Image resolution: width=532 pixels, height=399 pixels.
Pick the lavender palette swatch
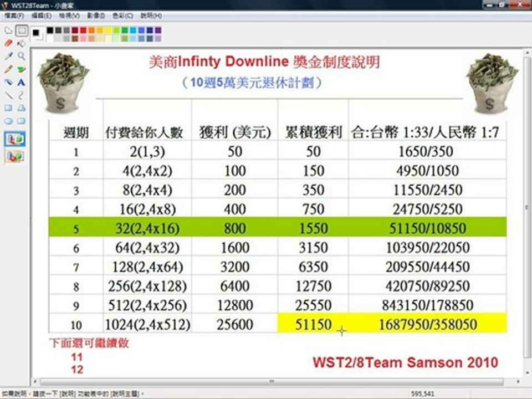(158, 38)
